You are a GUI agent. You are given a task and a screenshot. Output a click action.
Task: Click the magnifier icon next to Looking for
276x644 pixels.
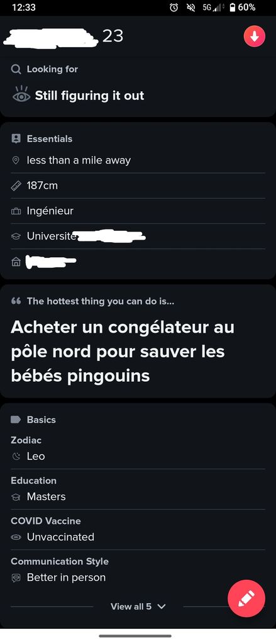[x=16, y=69]
